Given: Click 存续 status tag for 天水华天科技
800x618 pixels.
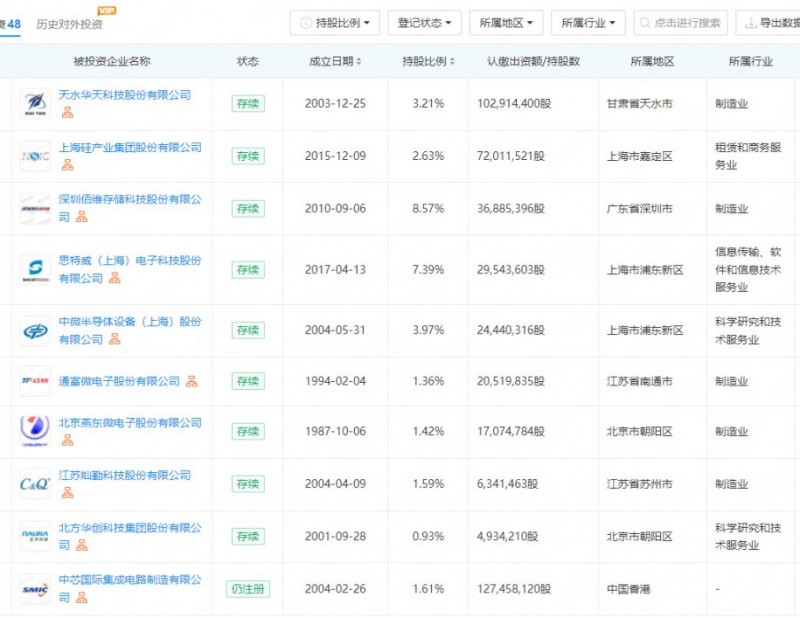Looking at the screenshot, I should coord(248,104).
